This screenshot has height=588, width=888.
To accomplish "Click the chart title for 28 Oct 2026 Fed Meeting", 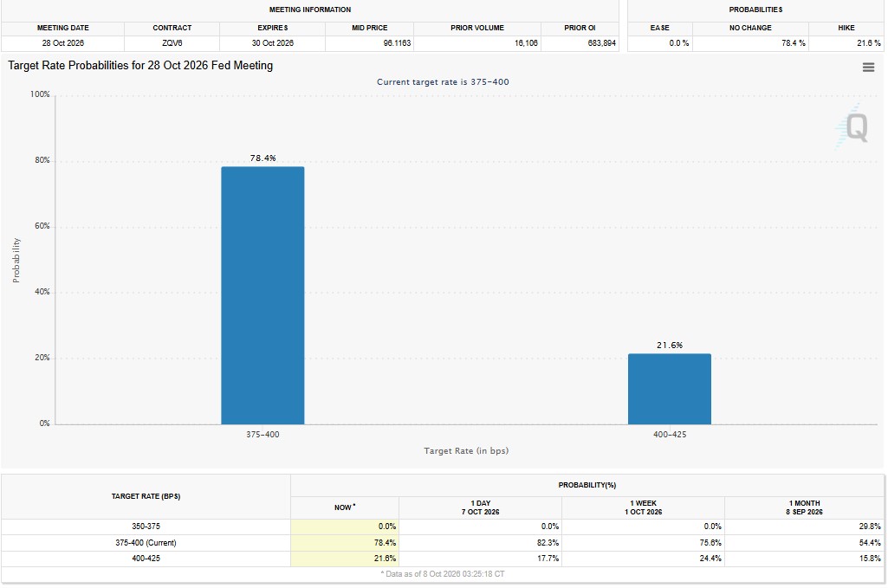I will coord(140,66).
